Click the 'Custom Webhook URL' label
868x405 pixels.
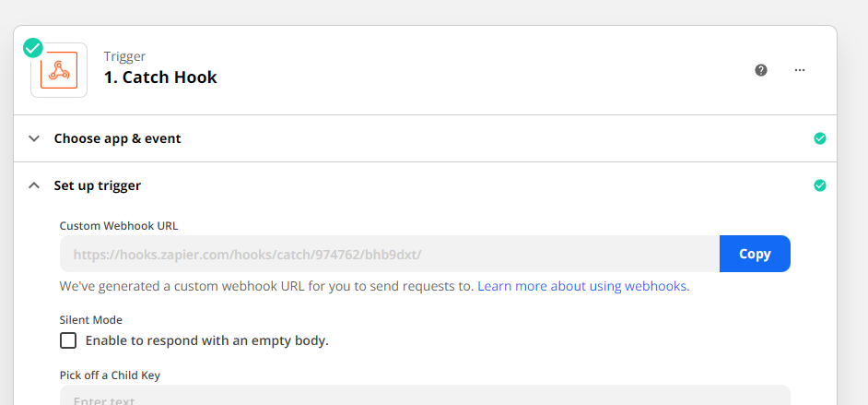click(x=119, y=225)
